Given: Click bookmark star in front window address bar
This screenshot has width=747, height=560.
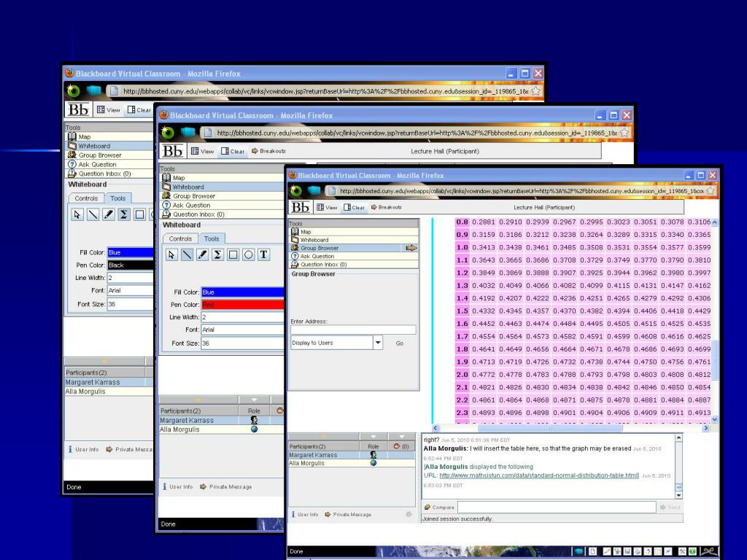Looking at the screenshot, I should [711, 191].
